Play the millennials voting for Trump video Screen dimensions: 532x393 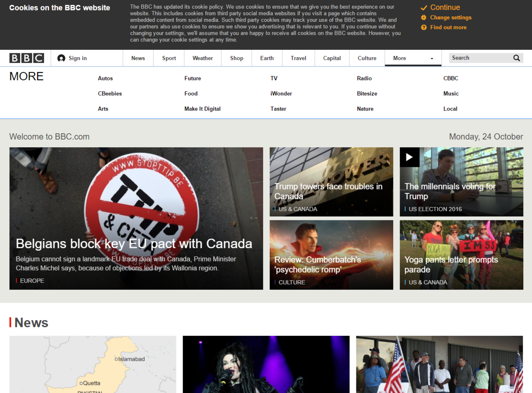point(410,157)
